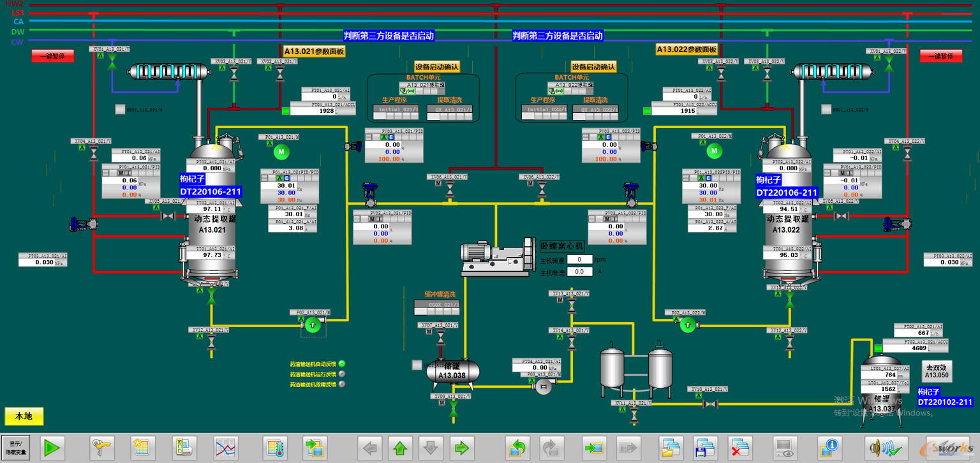Click the open screens folder icon
Image resolution: width=980 pixels, height=463 pixels.
pyautogui.click(x=671, y=448)
